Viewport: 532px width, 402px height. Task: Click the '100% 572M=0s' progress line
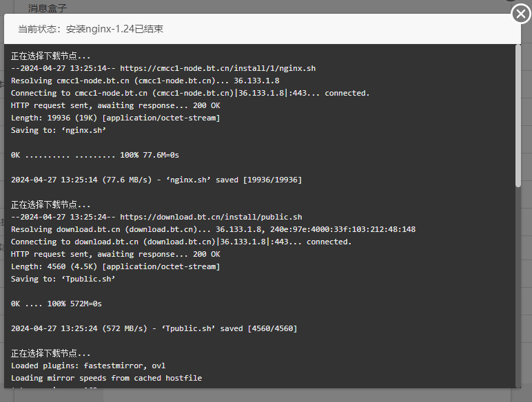click(57, 304)
